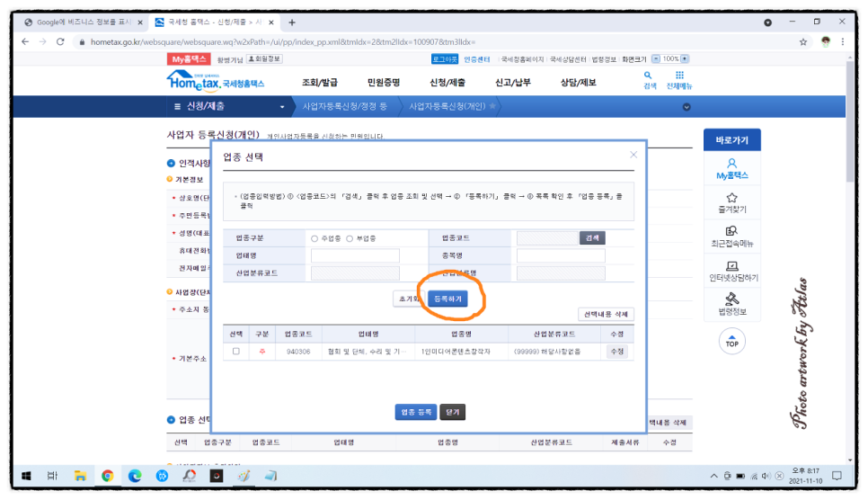Click the 업종 등록 button

click(416, 412)
